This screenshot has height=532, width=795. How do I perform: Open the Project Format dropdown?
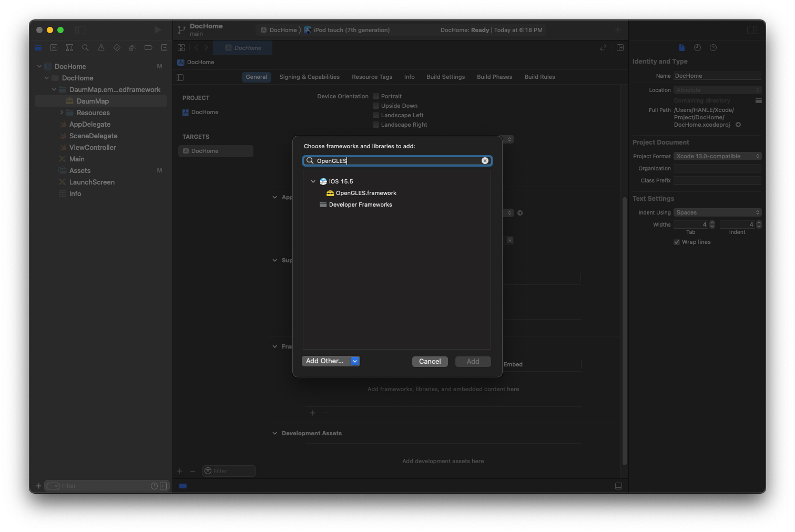[717, 156]
